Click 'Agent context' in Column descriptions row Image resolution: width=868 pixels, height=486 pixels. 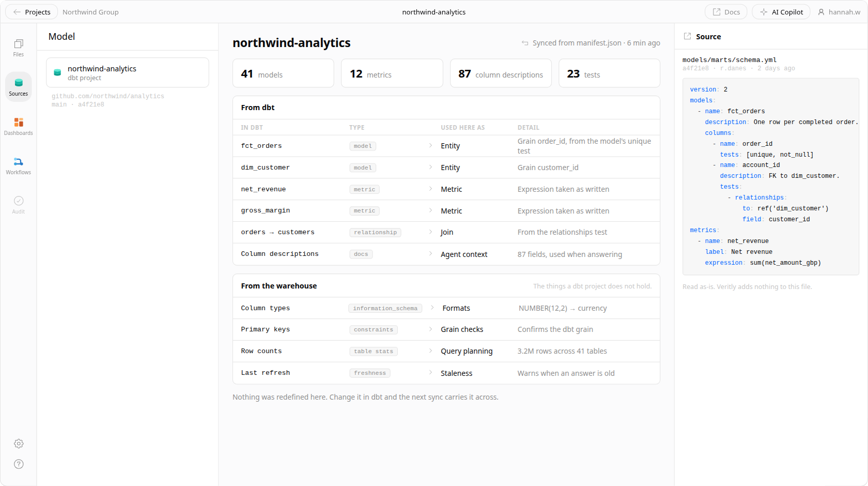[x=464, y=254]
